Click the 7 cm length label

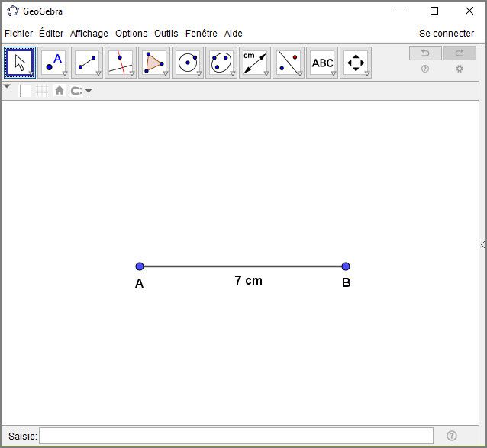[249, 280]
